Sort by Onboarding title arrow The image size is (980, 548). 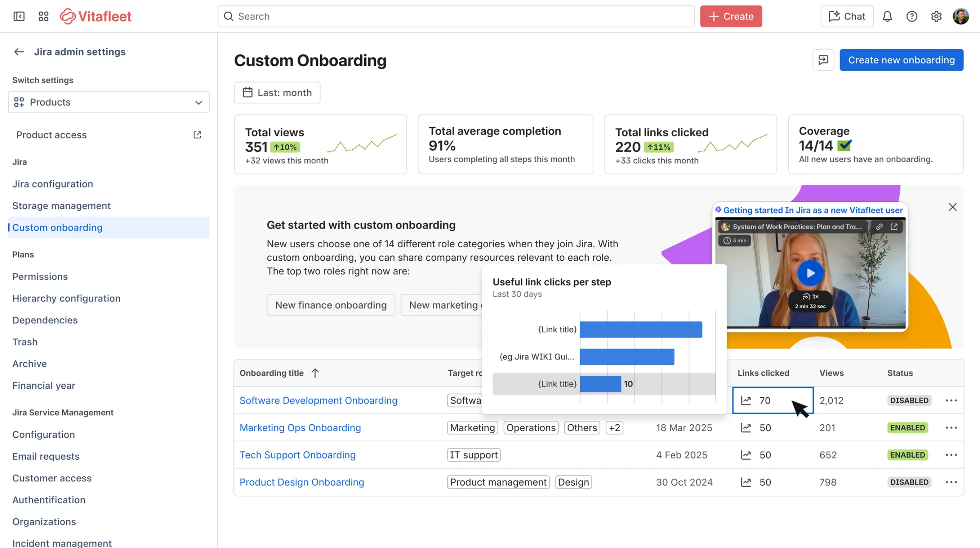(315, 373)
